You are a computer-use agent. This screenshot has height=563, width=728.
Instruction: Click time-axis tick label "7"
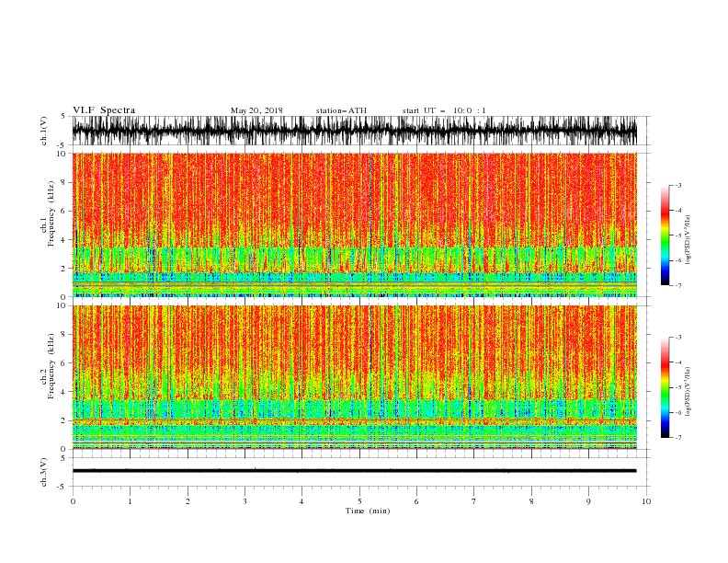click(x=474, y=501)
